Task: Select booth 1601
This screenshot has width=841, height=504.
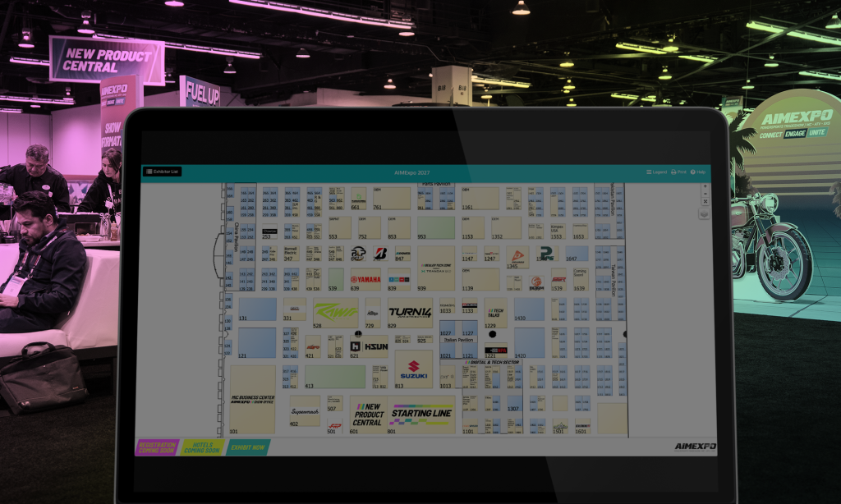Action: tap(582, 426)
